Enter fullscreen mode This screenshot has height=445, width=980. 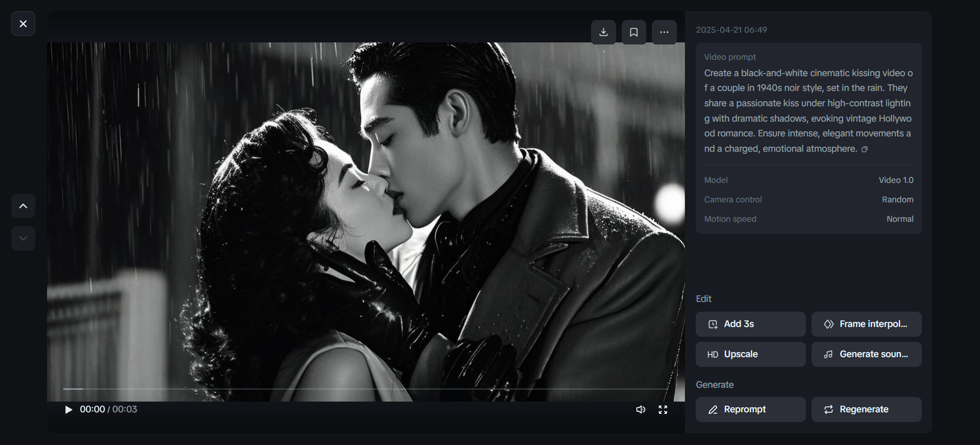(663, 410)
